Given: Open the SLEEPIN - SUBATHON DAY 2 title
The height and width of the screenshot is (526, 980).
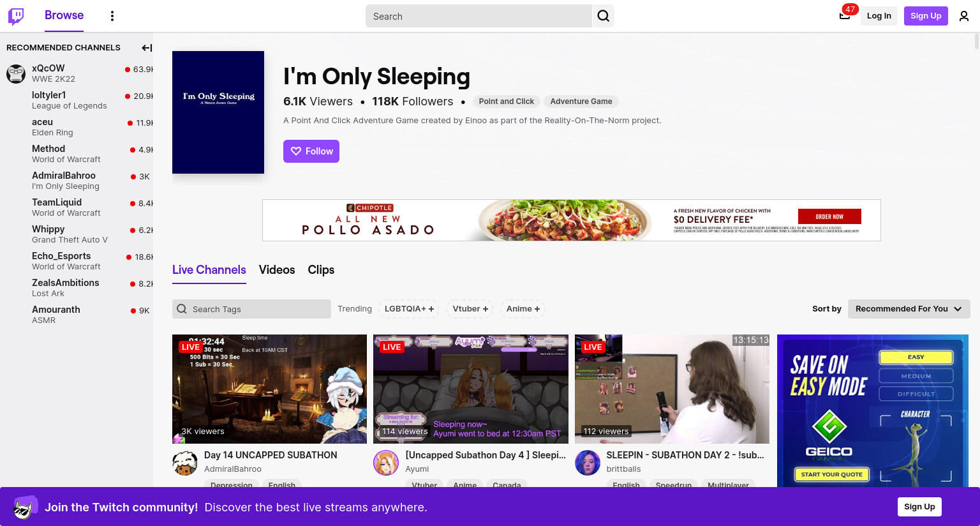Looking at the screenshot, I should 685,455.
